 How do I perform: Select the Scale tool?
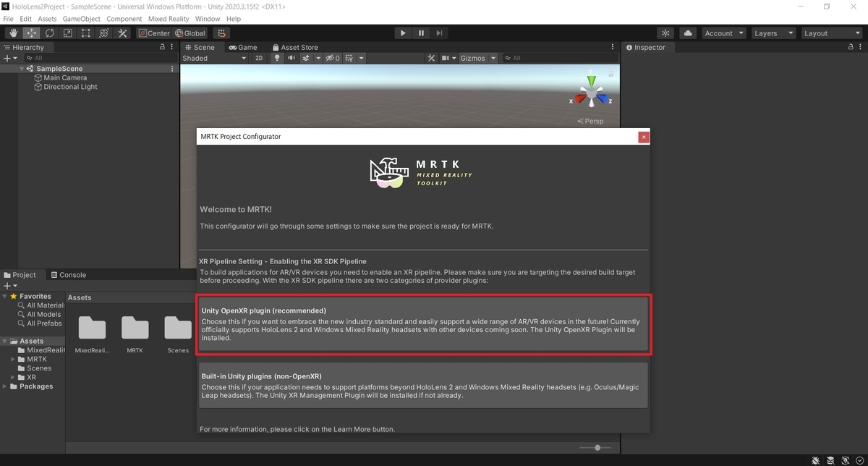(x=67, y=33)
